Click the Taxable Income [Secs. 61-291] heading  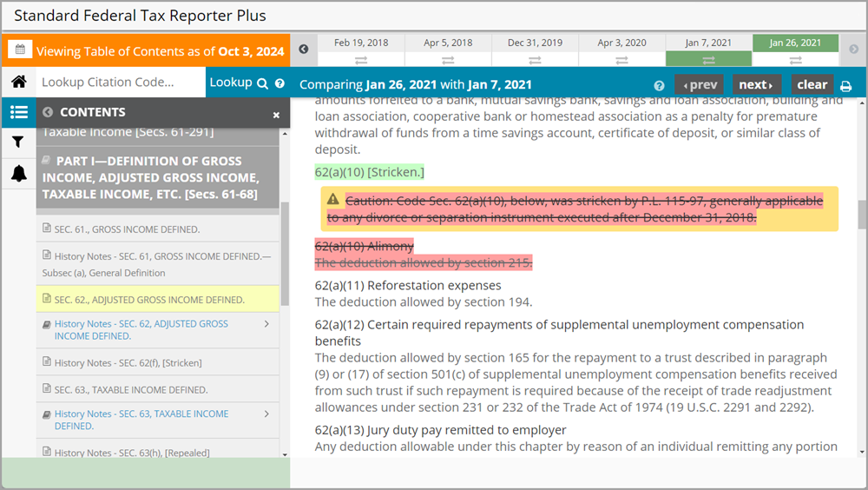point(128,132)
